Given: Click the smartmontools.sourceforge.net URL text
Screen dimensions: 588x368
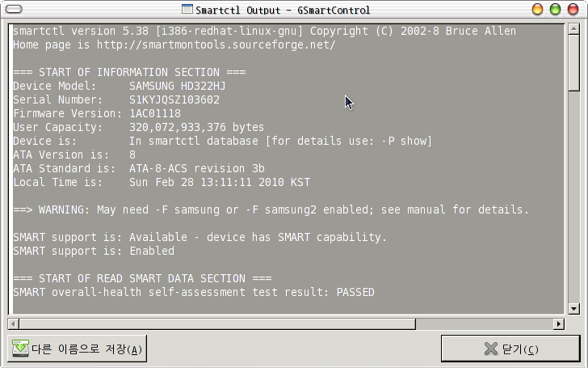Looking at the screenshot, I should [x=216, y=44].
